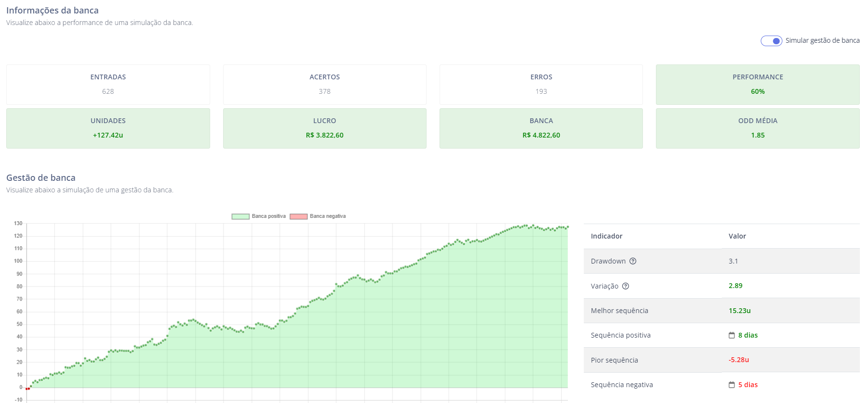
Task: Click the Variação help question mark icon
Action: coord(626,286)
